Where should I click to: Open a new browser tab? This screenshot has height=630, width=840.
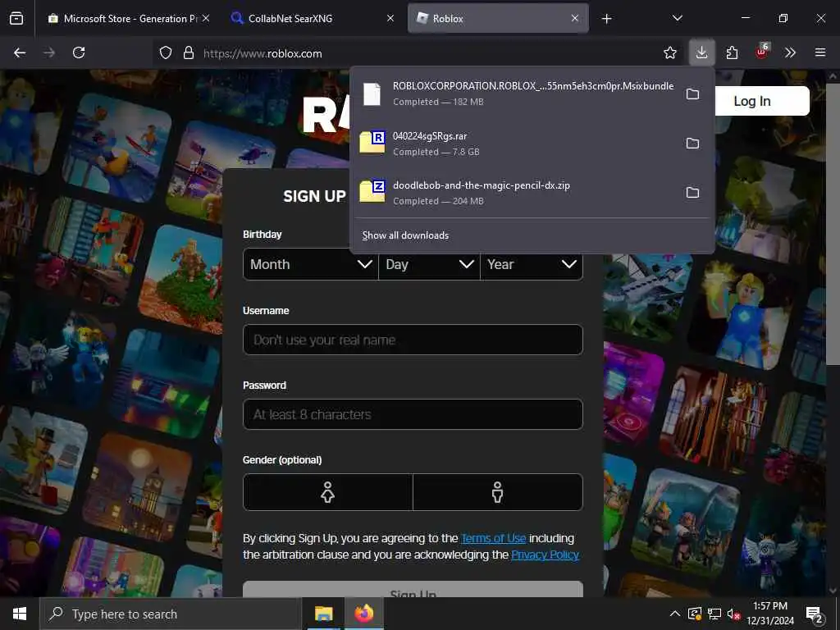(x=606, y=19)
